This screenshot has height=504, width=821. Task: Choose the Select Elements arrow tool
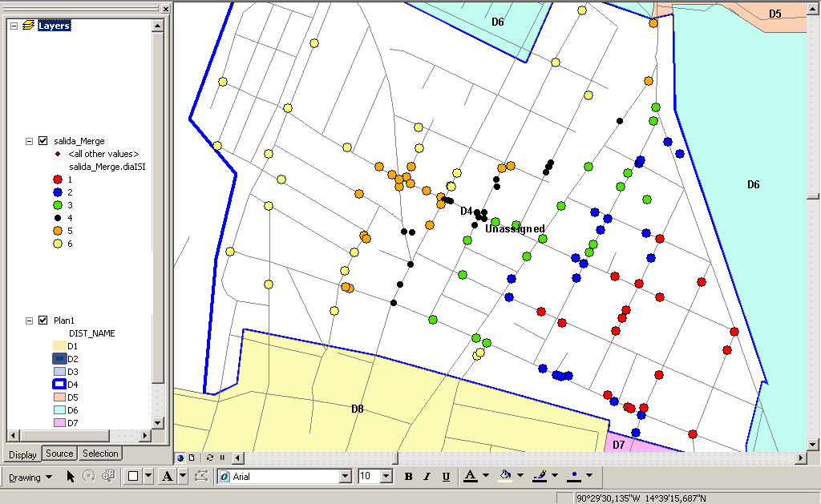coord(71,476)
